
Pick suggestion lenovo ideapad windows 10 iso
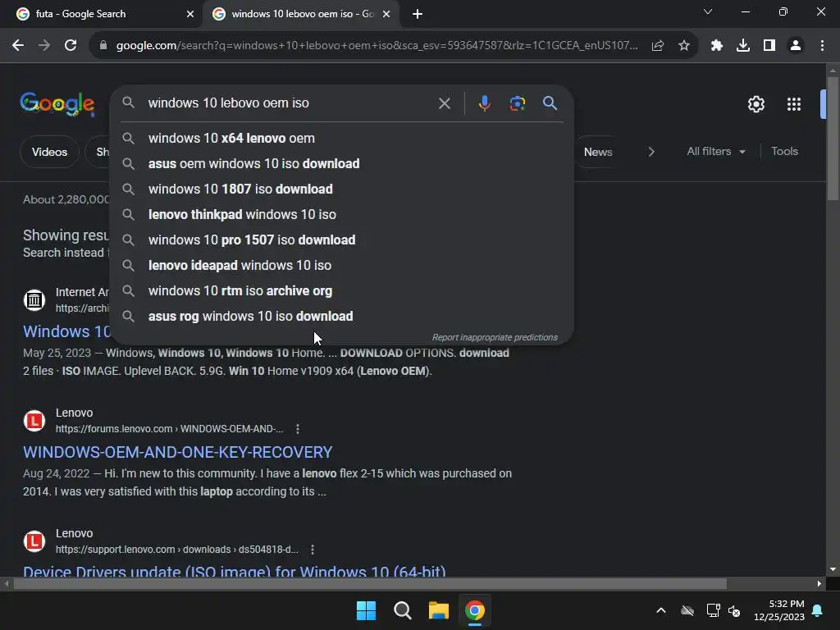coord(342,265)
